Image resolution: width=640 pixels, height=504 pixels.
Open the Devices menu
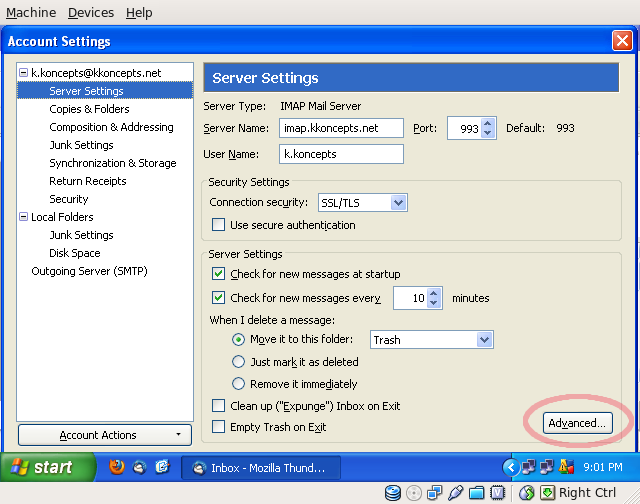pyautogui.click(x=91, y=13)
